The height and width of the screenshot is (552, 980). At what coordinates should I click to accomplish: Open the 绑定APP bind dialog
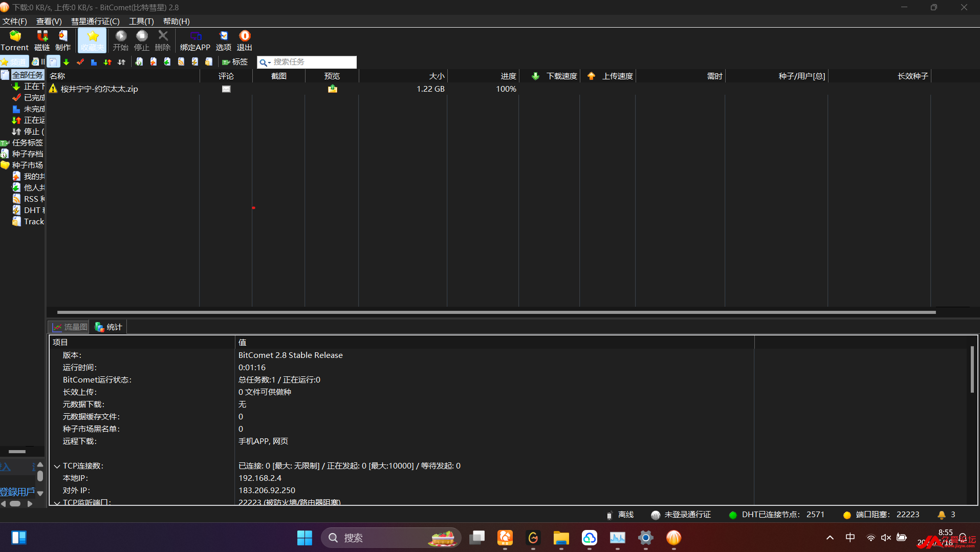click(195, 40)
